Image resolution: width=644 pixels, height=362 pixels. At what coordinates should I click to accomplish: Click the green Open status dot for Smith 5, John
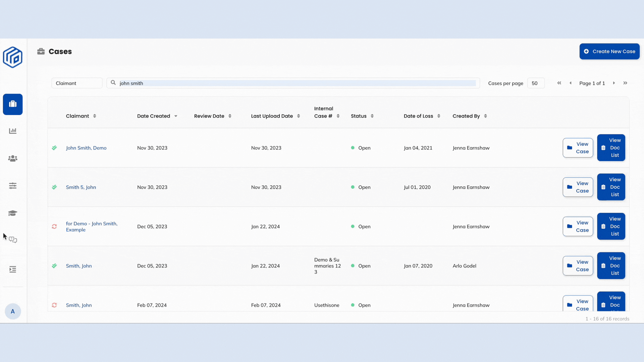(x=353, y=187)
